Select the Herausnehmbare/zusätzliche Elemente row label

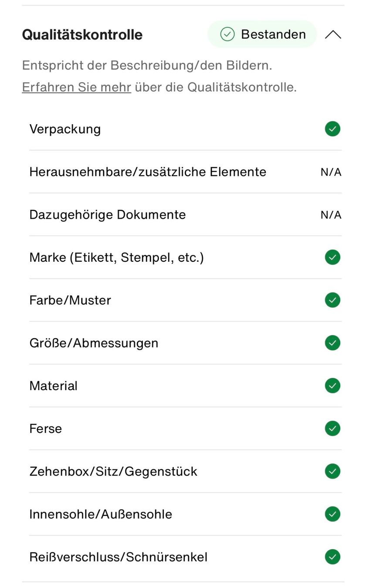148,172
